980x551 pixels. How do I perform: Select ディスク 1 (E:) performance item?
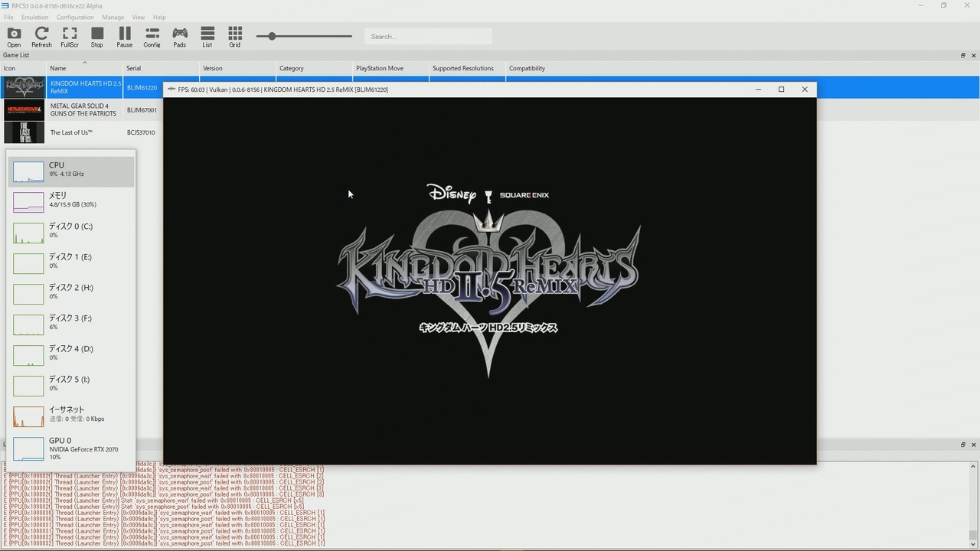tap(71, 263)
